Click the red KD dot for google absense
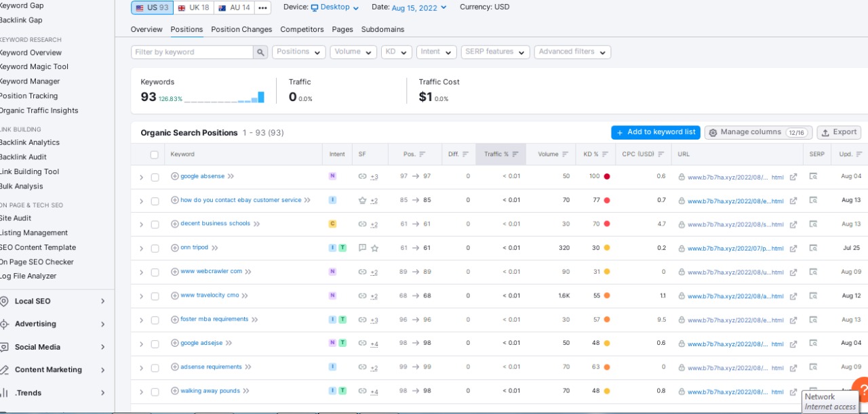 [x=607, y=177]
